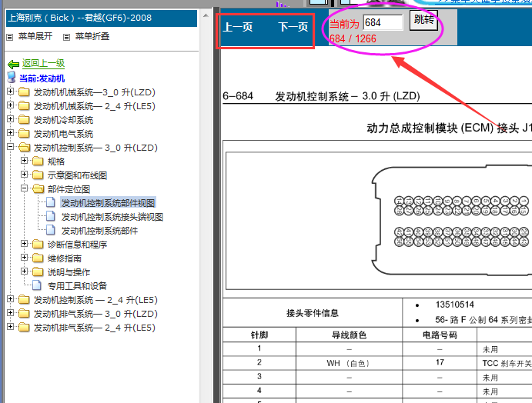Expand 发动机排气系统— 2_4 升(LE5) node
The height and width of the screenshot is (403, 532).
point(11,327)
